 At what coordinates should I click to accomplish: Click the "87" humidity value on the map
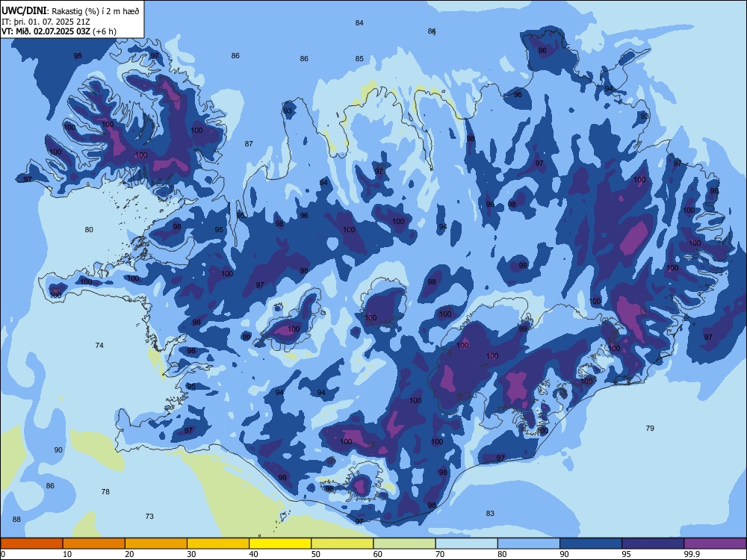coord(249,144)
